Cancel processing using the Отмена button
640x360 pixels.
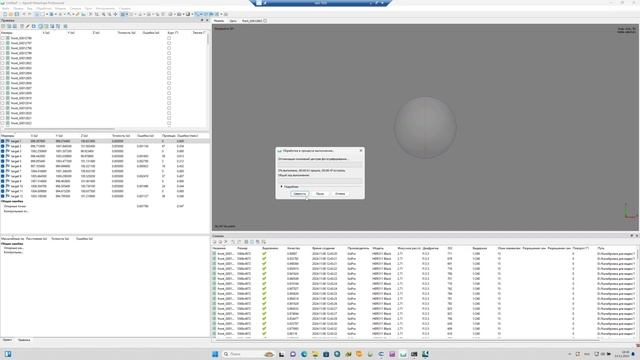(340, 194)
